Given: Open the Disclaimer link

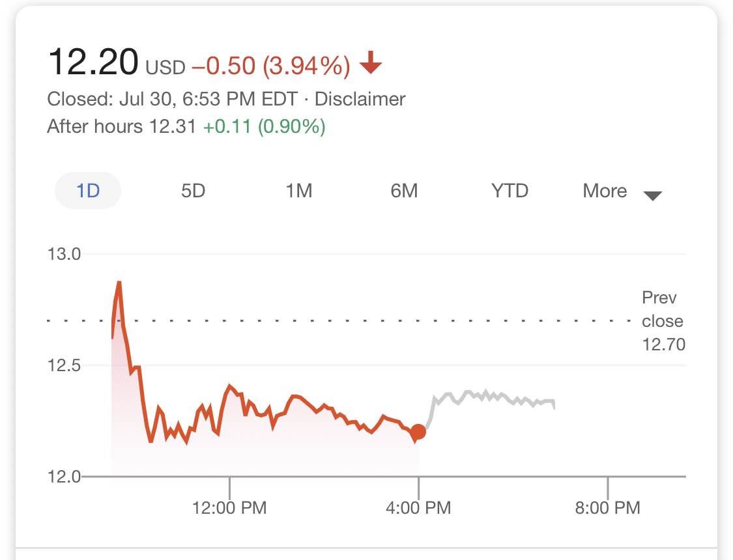Looking at the screenshot, I should click(360, 98).
